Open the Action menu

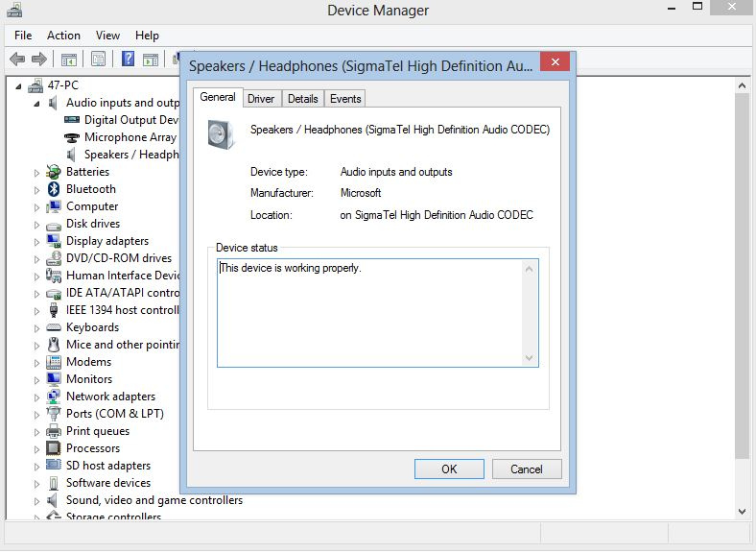tap(63, 36)
